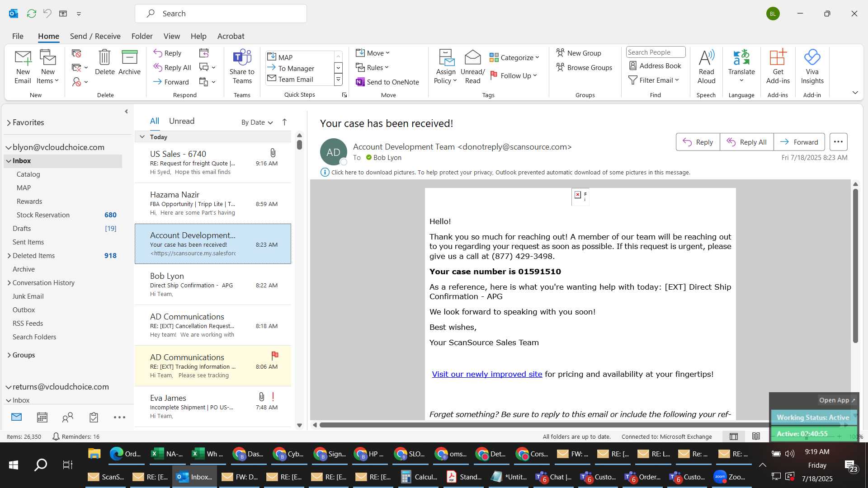Open the People view icon
The height and width of the screenshot is (488, 868).
coord(68,418)
